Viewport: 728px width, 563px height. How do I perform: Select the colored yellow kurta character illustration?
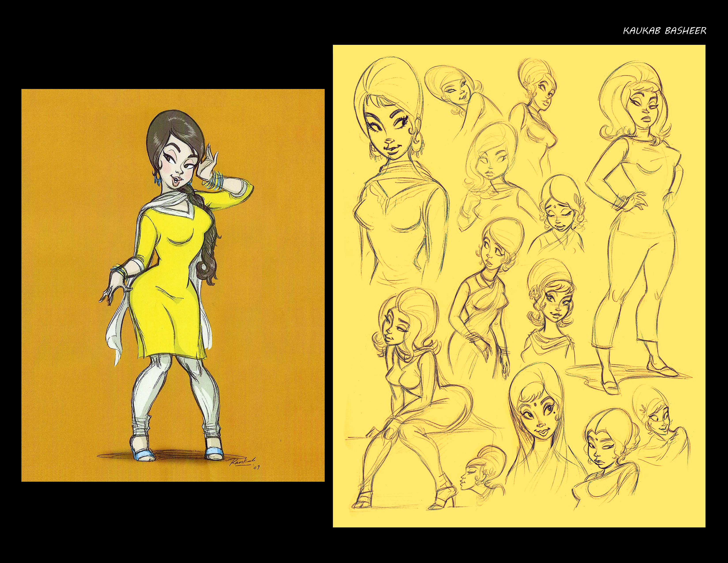pyautogui.click(x=173, y=285)
